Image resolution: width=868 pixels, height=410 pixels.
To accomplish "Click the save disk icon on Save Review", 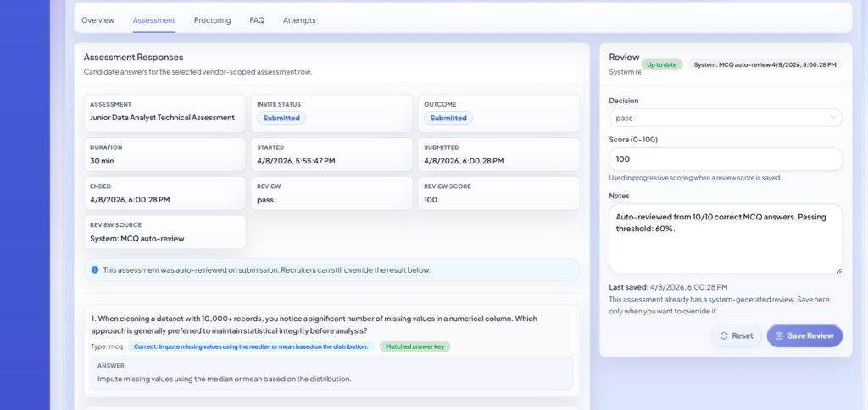I will tap(779, 335).
